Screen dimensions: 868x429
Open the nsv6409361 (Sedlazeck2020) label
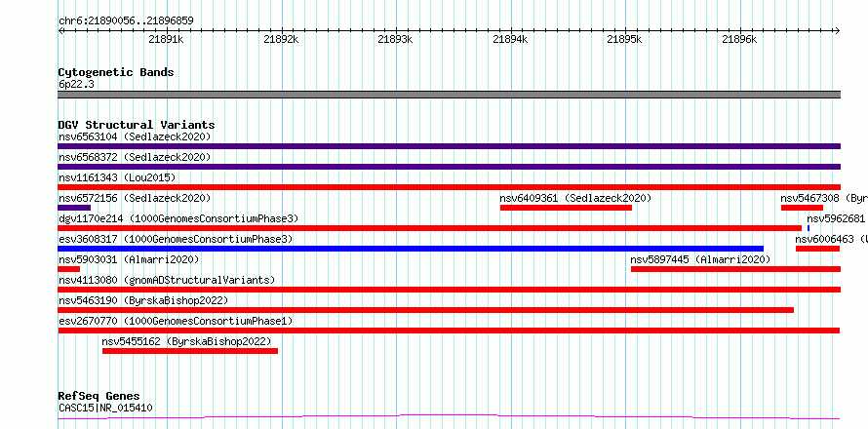(575, 198)
